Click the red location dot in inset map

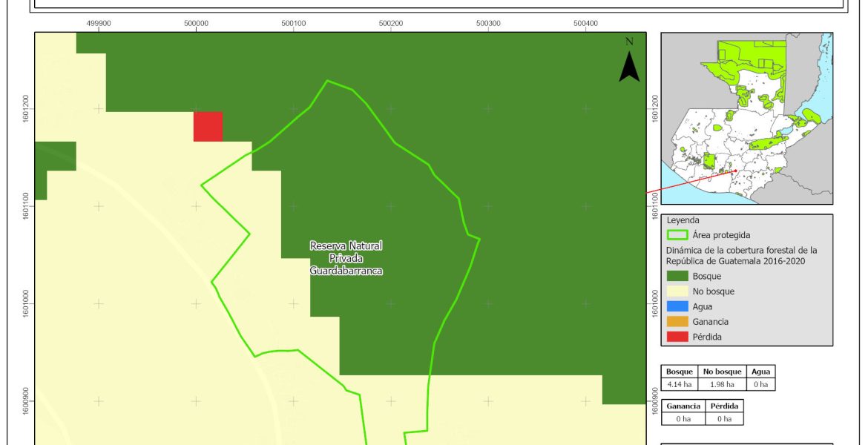coord(735,171)
